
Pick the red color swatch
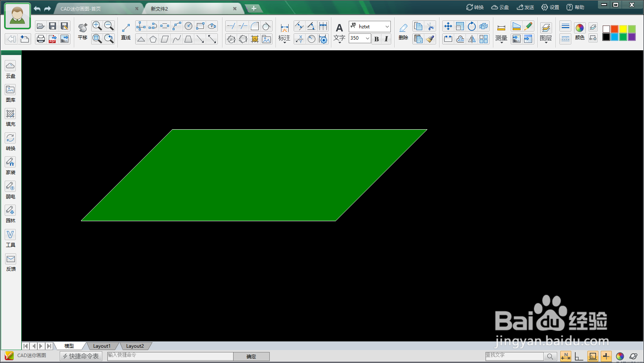click(x=615, y=29)
